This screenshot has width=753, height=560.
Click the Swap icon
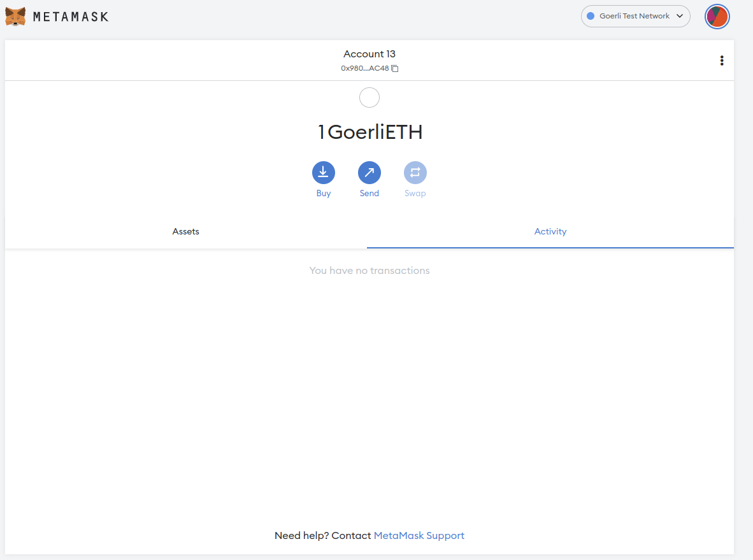coord(415,173)
